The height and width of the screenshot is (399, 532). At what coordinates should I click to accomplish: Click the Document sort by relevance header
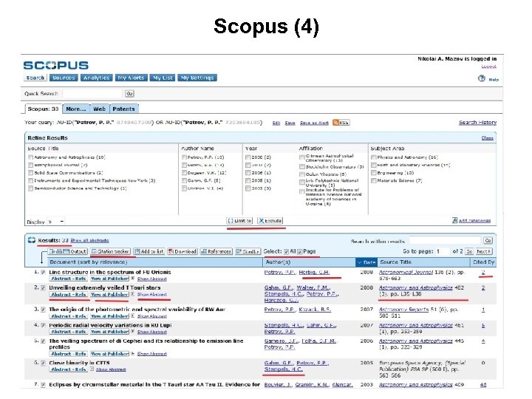[89, 262]
